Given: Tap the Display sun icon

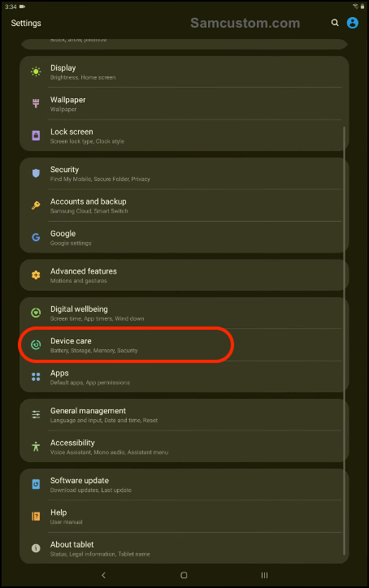Looking at the screenshot, I should (36, 71).
